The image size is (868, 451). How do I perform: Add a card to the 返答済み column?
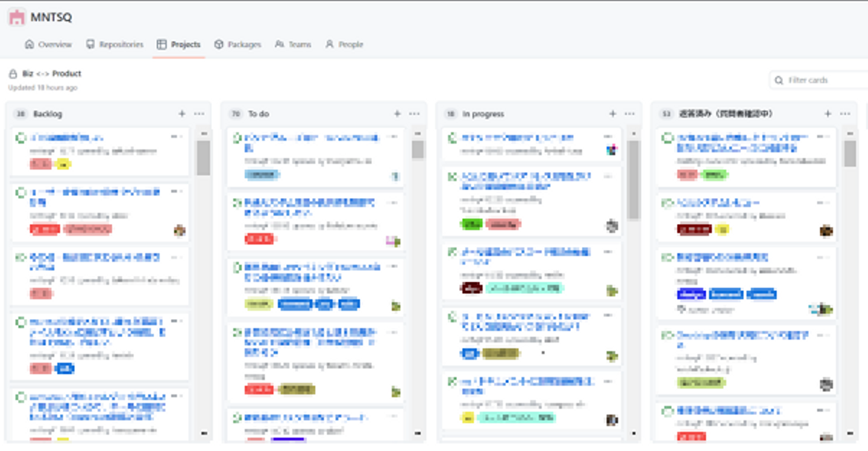[828, 114]
